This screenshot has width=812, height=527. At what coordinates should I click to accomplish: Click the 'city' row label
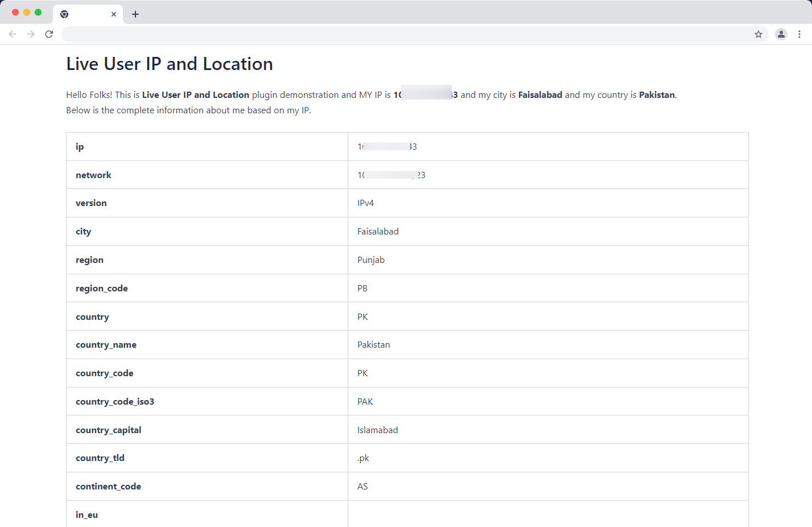(x=83, y=232)
